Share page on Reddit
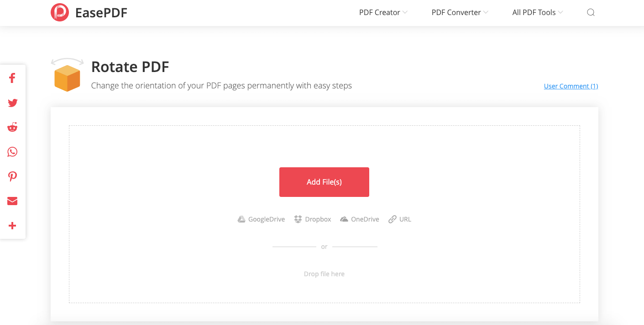This screenshot has height=325, width=644. 12,127
